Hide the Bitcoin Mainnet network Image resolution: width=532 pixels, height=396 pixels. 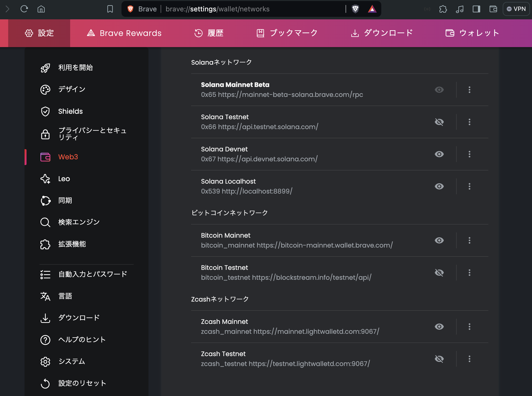coord(439,240)
